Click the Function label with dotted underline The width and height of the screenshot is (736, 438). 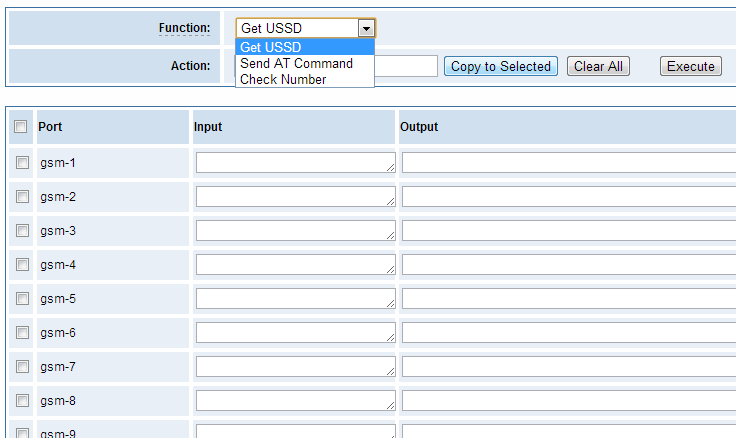(184, 28)
